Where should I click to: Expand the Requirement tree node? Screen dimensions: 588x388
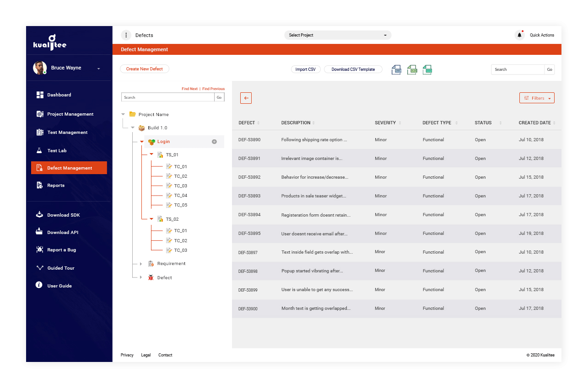point(141,264)
